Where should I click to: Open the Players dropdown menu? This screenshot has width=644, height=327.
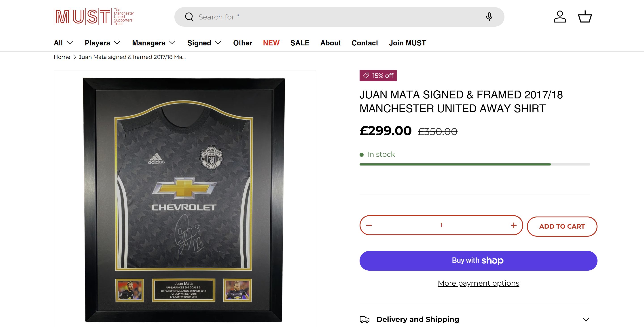click(x=102, y=43)
